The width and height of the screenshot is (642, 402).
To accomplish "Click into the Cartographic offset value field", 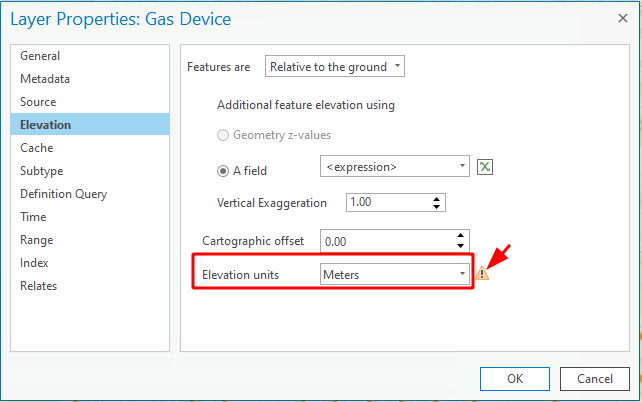I will point(387,241).
